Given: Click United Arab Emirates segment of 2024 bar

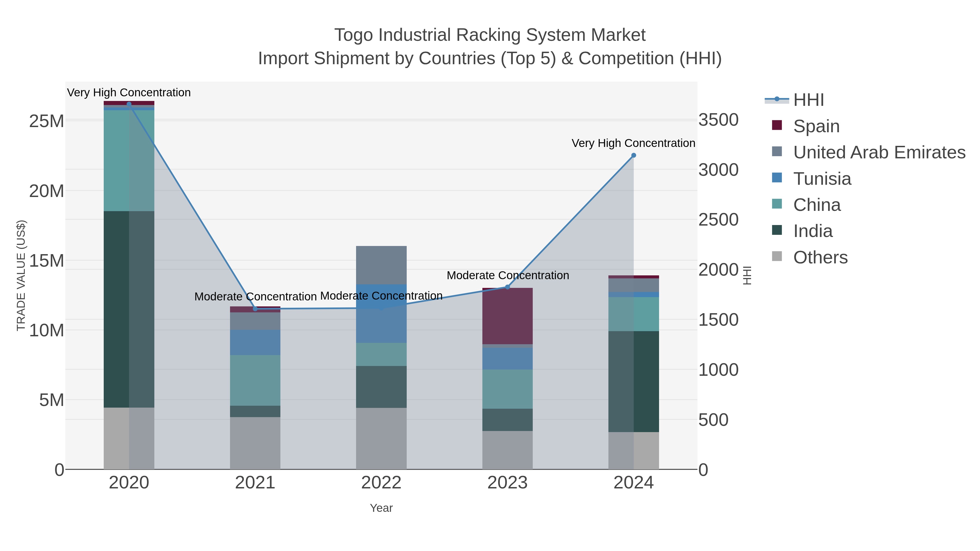Looking at the screenshot, I should click(634, 285).
